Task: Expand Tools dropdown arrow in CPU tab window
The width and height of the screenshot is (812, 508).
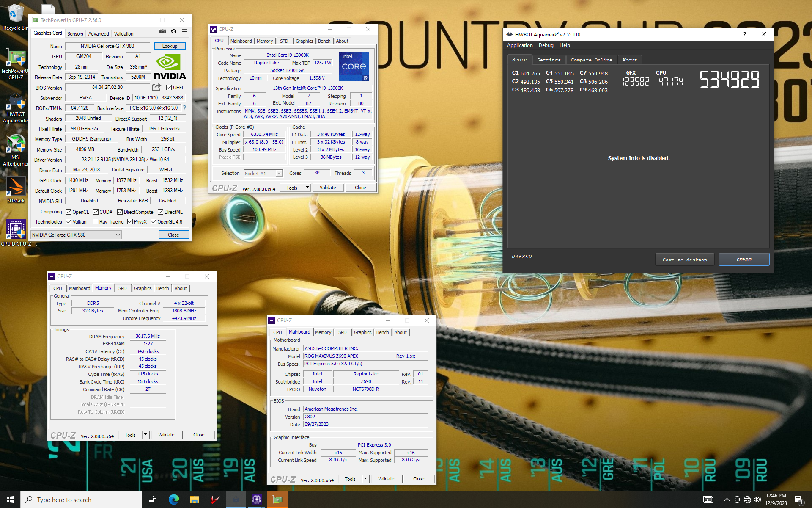Action: pos(307,188)
